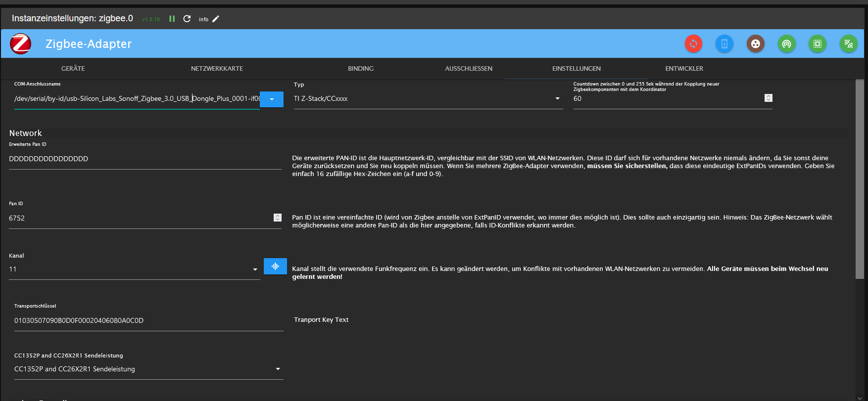Screen dimensions: 868x401
Task: Open the NETZWERKKARTE tab
Action: 217,68
